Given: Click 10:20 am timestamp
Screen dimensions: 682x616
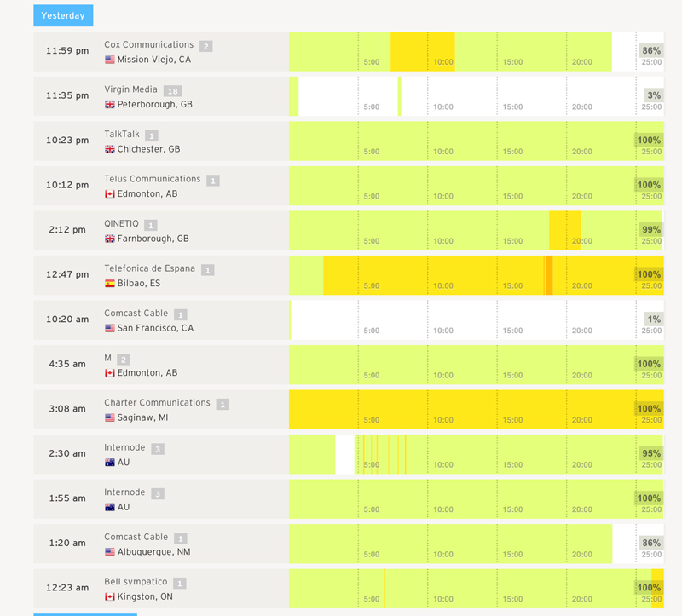Looking at the screenshot, I should tap(67, 320).
